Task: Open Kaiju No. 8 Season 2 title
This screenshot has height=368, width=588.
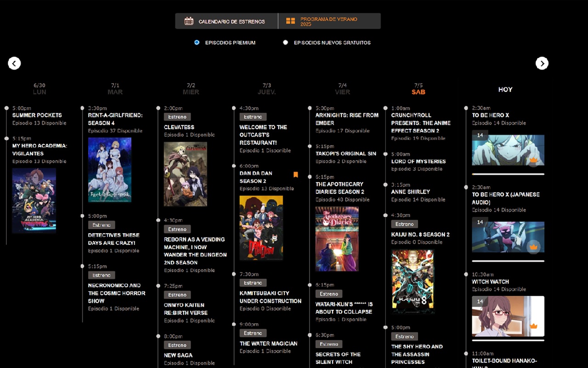Action: pyautogui.click(x=420, y=235)
